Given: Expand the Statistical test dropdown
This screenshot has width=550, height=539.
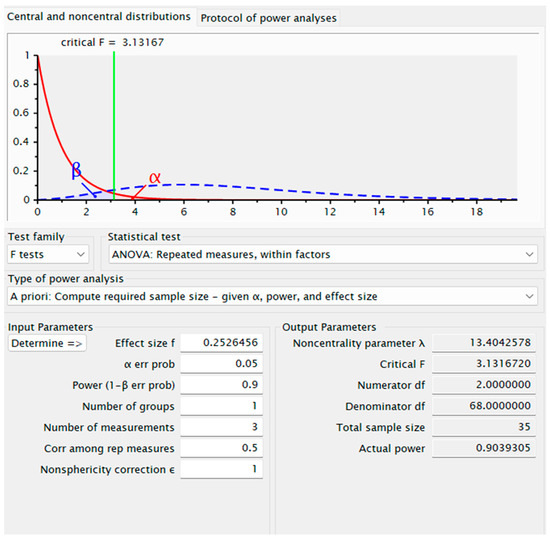Looking at the screenshot, I should (323, 254).
